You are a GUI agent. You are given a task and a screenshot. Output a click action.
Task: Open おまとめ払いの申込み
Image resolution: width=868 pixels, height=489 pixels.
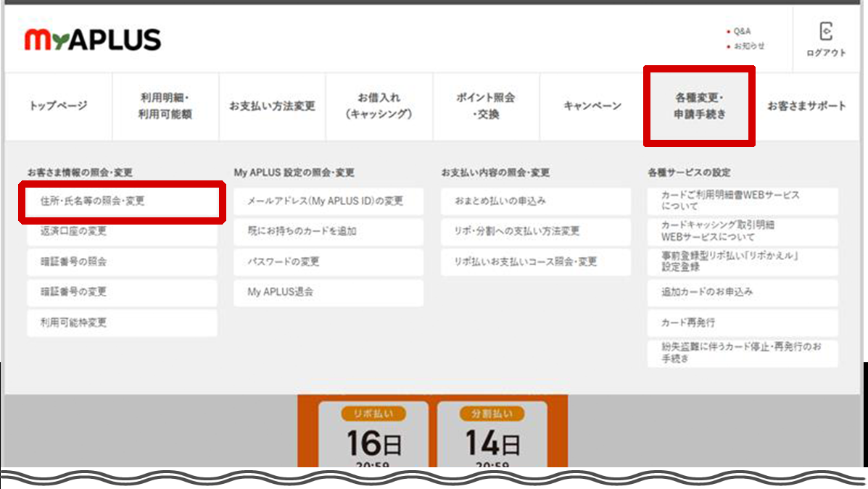point(535,201)
